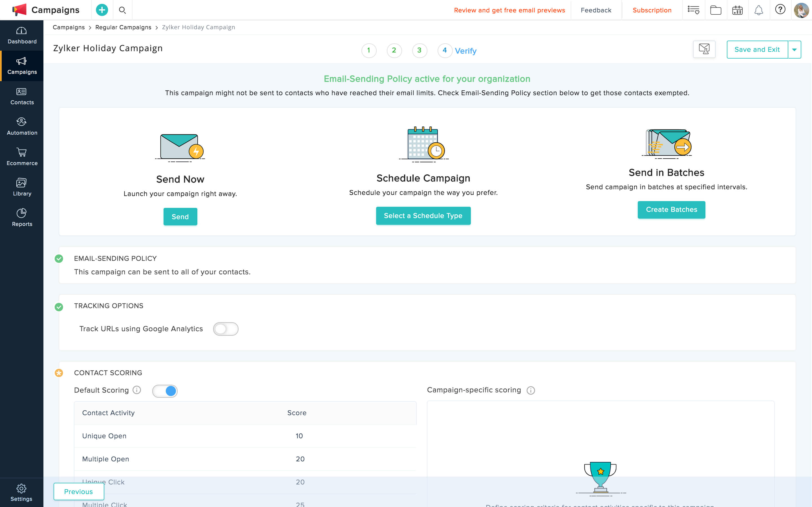Go to step 3 of campaign

click(x=419, y=50)
